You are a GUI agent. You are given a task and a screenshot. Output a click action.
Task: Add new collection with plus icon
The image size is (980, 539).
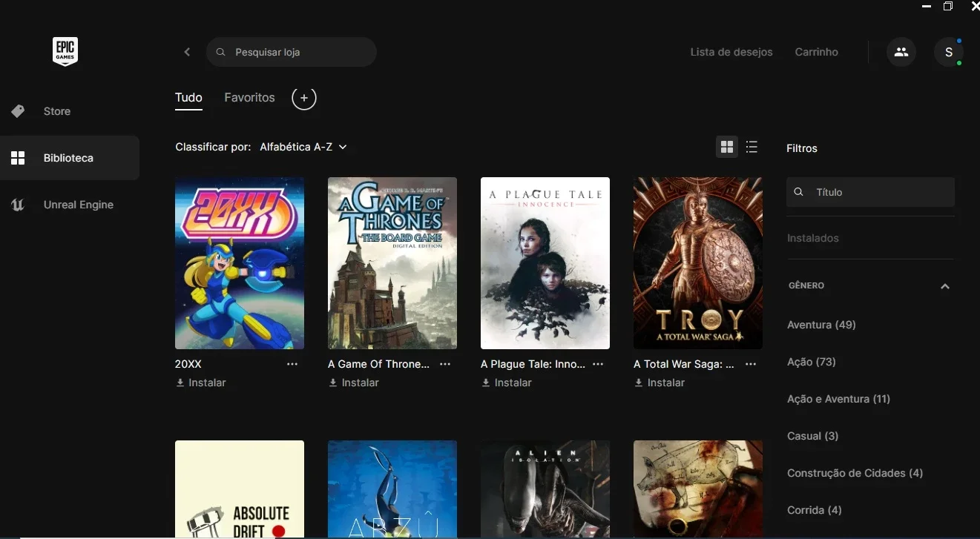click(304, 98)
